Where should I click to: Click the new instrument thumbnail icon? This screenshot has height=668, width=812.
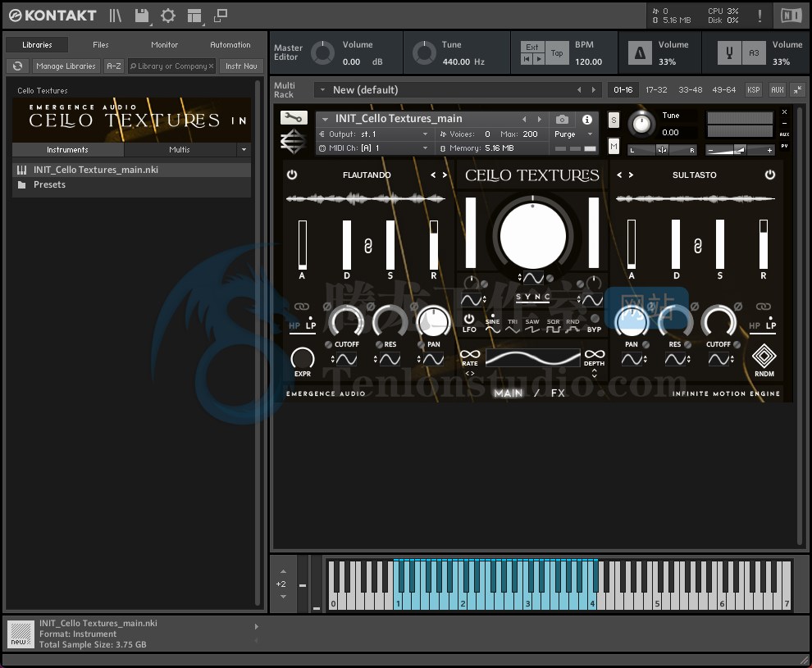click(21, 634)
